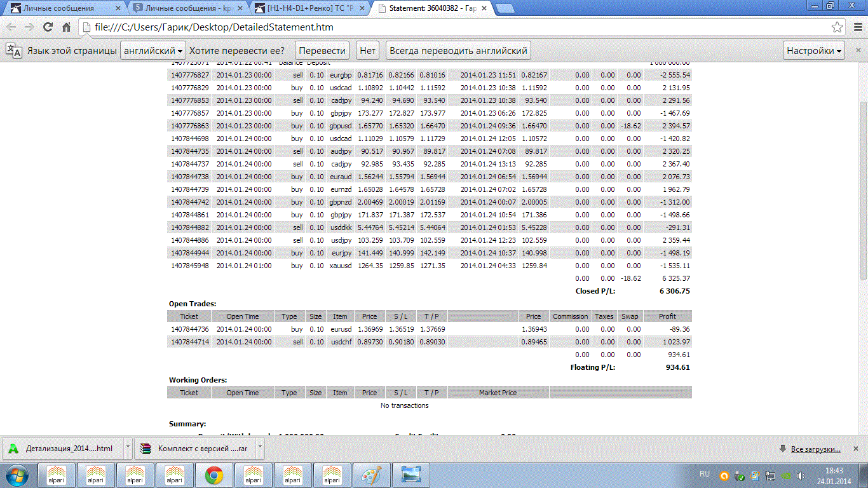Click open trade ticket 1407844736
868x488 pixels.
coord(189,329)
